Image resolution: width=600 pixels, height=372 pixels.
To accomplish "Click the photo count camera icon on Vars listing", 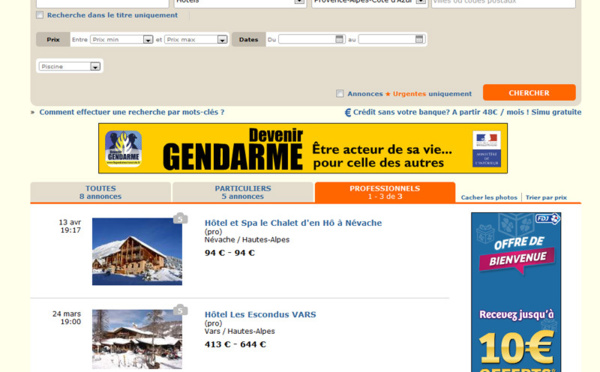I will [180, 310].
